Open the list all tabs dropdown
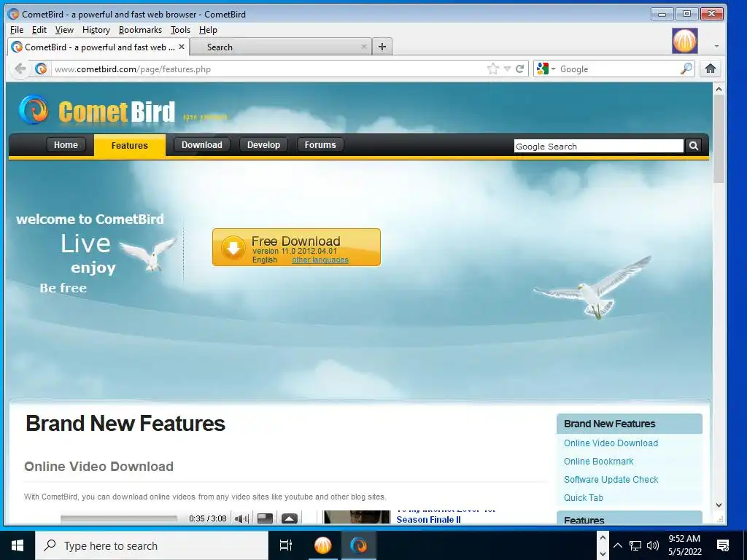 pyautogui.click(x=716, y=47)
